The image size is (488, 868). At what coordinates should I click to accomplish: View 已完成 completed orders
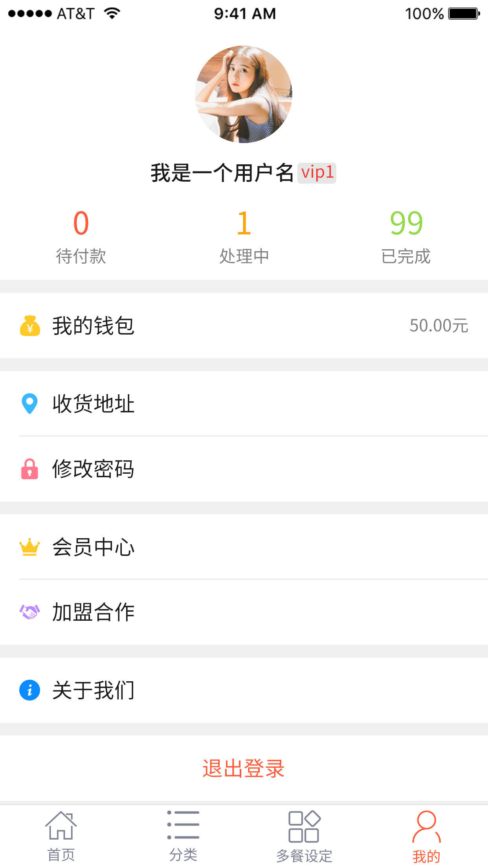pyautogui.click(x=406, y=237)
